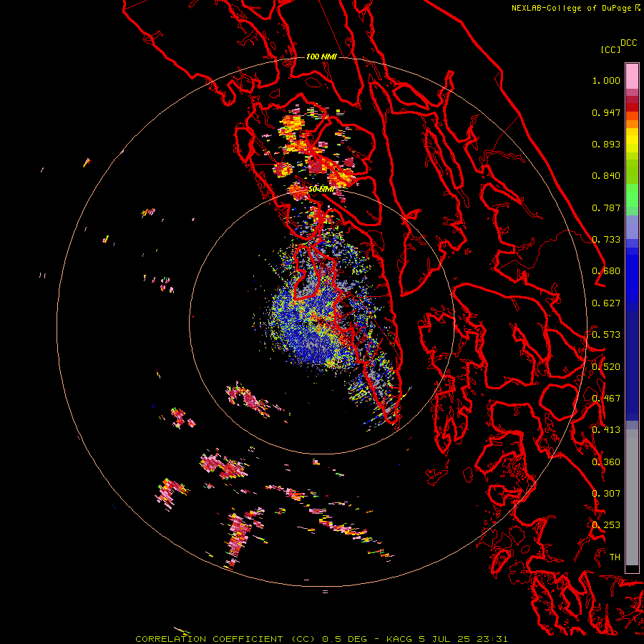Click the 0.947 value on the color scale
Image resolution: width=644 pixels, height=644 pixels.
point(606,112)
